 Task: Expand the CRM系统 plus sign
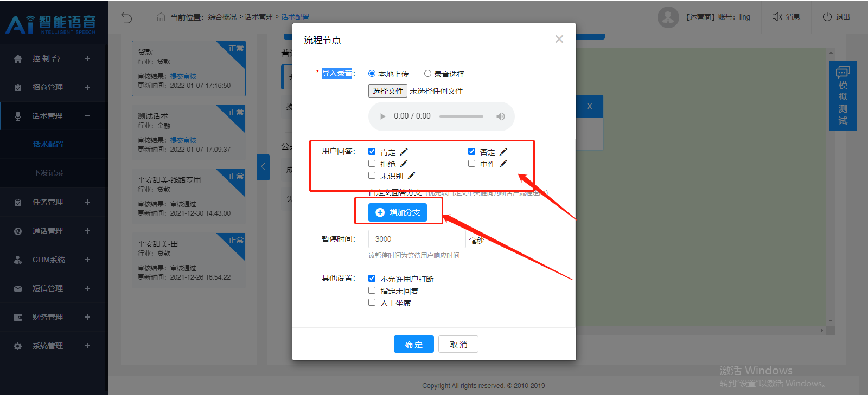click(87, 260)
